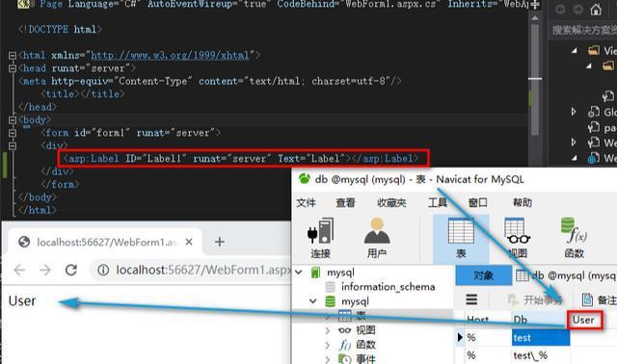Image resolution: width=617 pixels, height=364 pixels.
Task: Collapse the body element in code editor
Action: click(13, 120)
